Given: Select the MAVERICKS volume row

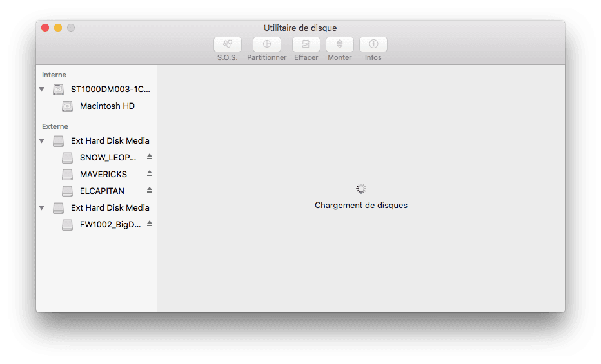Looking at the screenshot, I should pyautogui.click(x=97, y=174).
